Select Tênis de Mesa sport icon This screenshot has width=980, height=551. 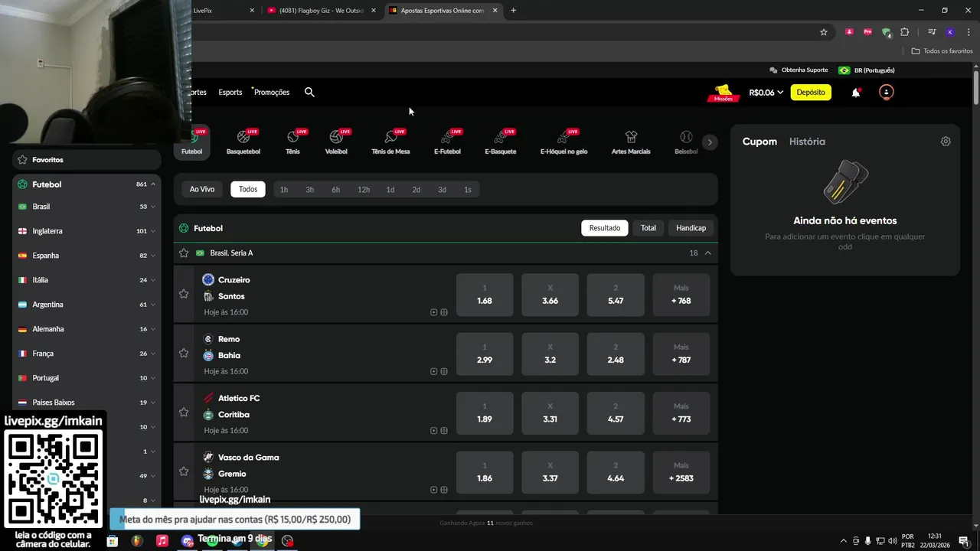390,142
